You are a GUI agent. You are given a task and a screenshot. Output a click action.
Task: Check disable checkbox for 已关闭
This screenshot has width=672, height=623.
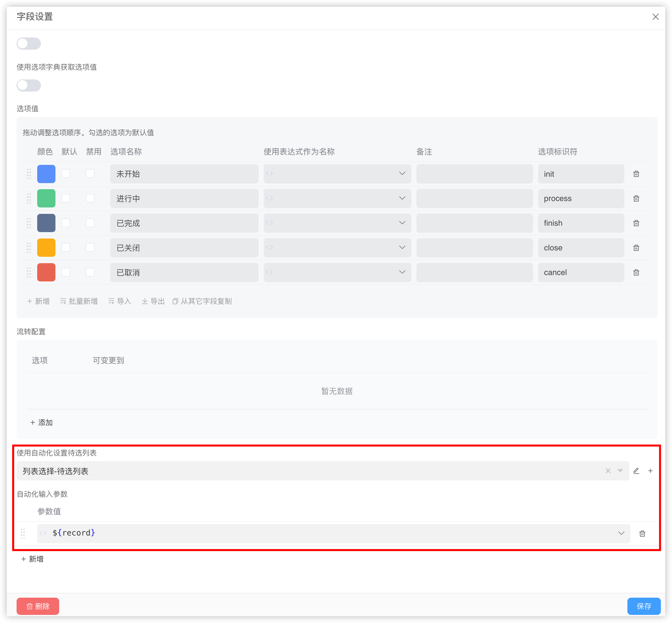click(90, 248)
